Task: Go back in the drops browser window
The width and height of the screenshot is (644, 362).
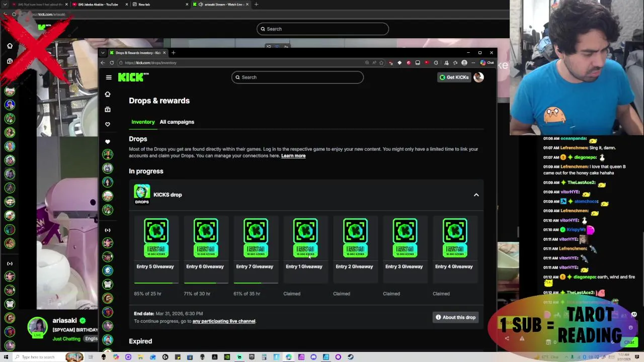Action: pyautogui.click(x=103, y=63)
